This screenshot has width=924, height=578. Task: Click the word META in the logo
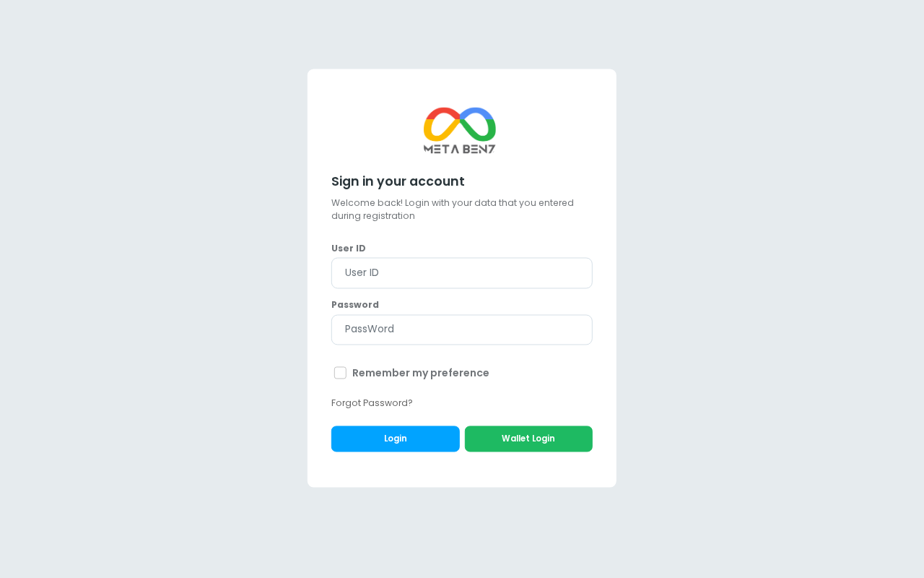[440, 149]
